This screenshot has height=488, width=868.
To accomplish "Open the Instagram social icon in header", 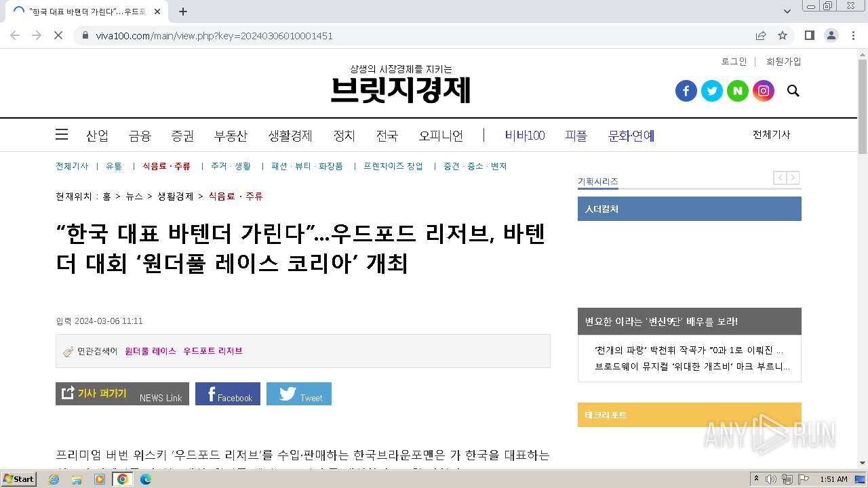I will click(x=763, y=91).
